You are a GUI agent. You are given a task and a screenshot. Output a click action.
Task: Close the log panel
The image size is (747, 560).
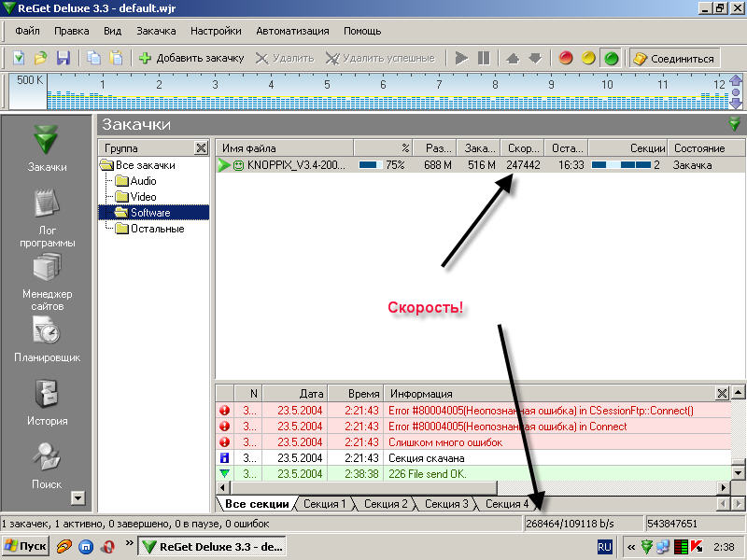tap(722, 393)
